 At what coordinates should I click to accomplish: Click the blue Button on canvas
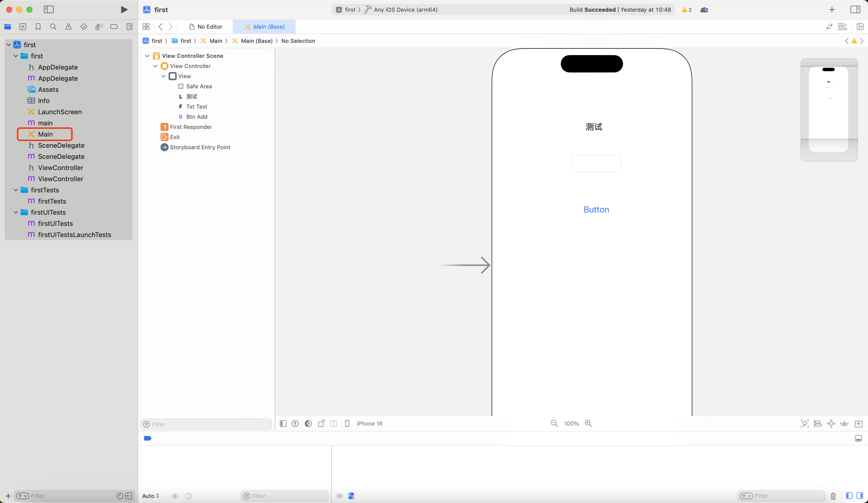[596, 209]
